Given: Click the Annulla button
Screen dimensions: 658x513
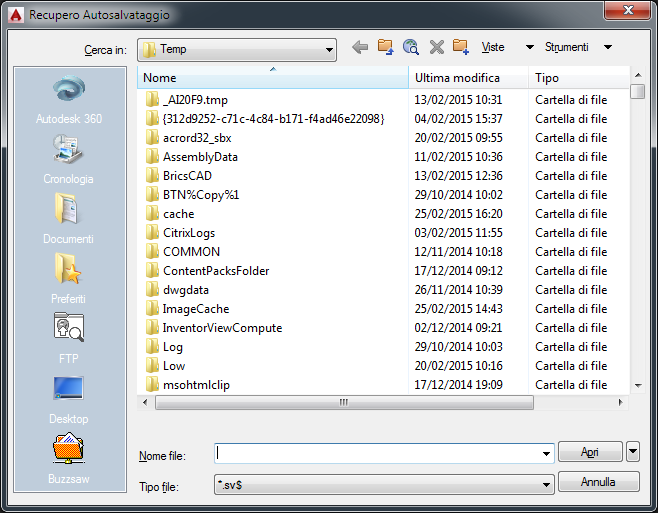Looking at the screenshot, I should (x=598, y=482).
